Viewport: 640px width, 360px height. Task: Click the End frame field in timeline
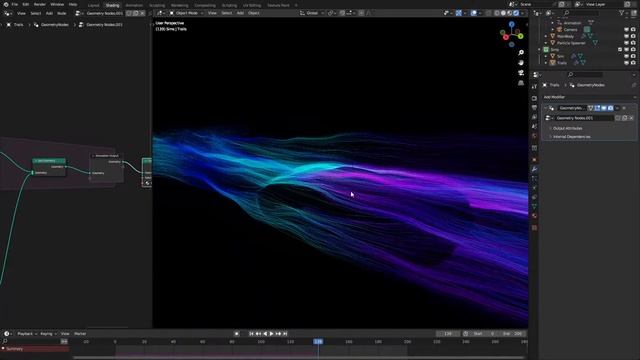(513, 334)
